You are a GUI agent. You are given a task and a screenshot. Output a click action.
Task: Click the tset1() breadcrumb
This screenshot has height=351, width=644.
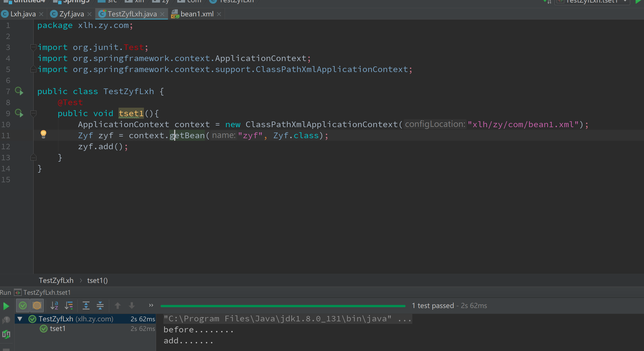click(x=97, y=280)
